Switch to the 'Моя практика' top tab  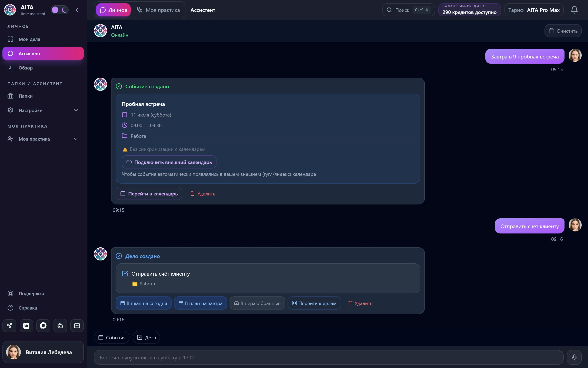(158, 10)
